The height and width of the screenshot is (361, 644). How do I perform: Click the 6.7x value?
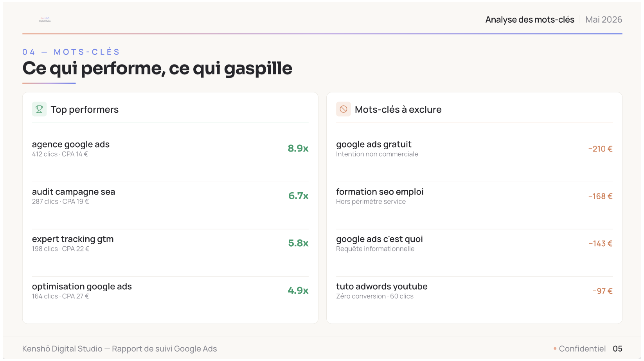pyautogui.click(x=299, y=196)
